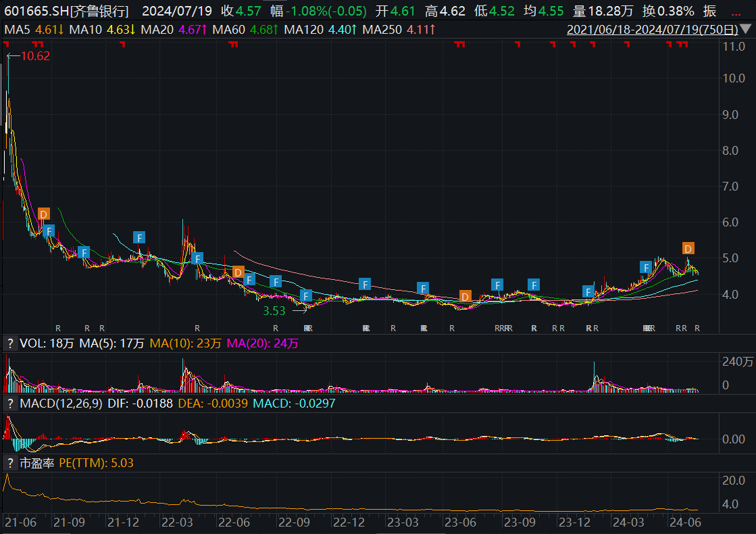Click the leftmost orange D marker

click(44, 214)
